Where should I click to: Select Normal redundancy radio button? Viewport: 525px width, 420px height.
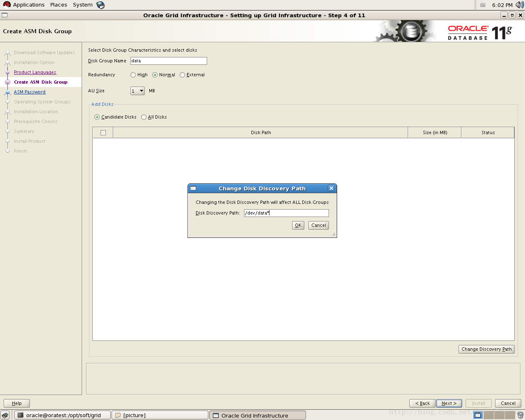click(155, 75)
